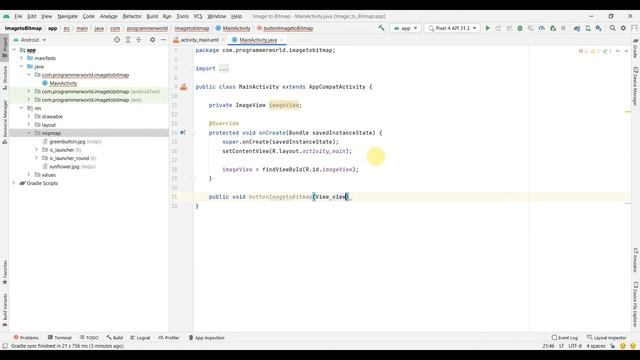
Task: Click the override gutter icon beside onCreate
Action: pyautogui.click(x=182, y=133)
